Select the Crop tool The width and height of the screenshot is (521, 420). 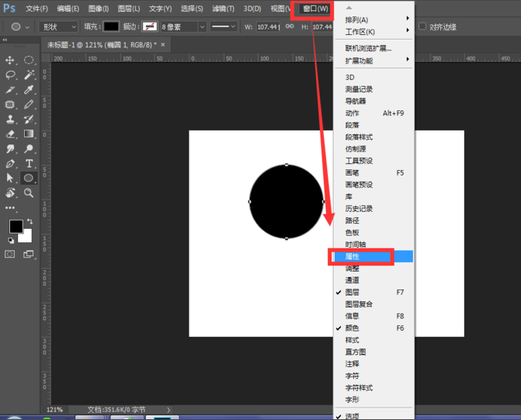point(10,90)
